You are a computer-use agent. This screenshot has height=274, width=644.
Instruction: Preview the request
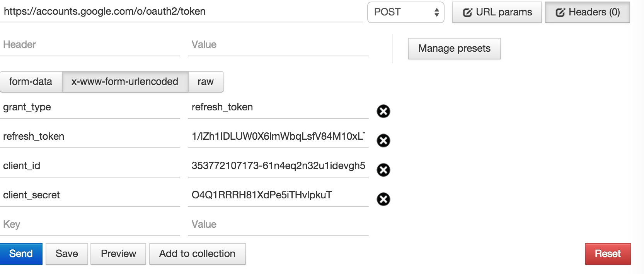pos(118,254)
